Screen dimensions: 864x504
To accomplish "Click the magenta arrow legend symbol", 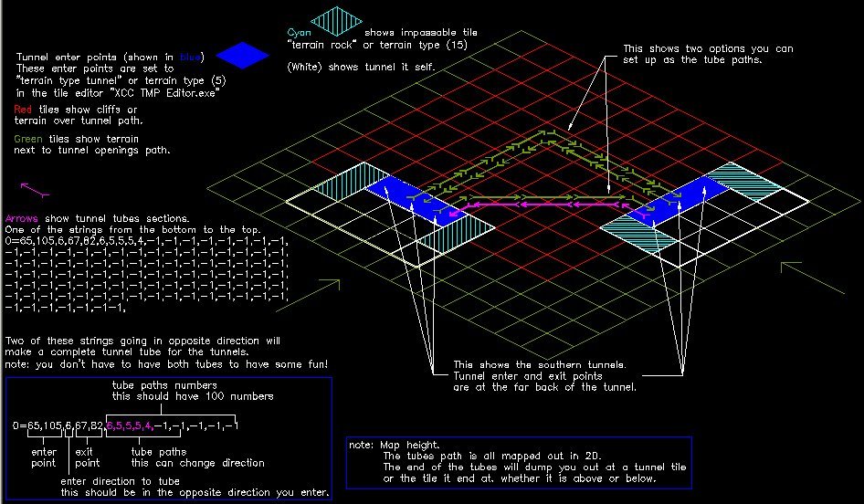I will coord(34,189).
